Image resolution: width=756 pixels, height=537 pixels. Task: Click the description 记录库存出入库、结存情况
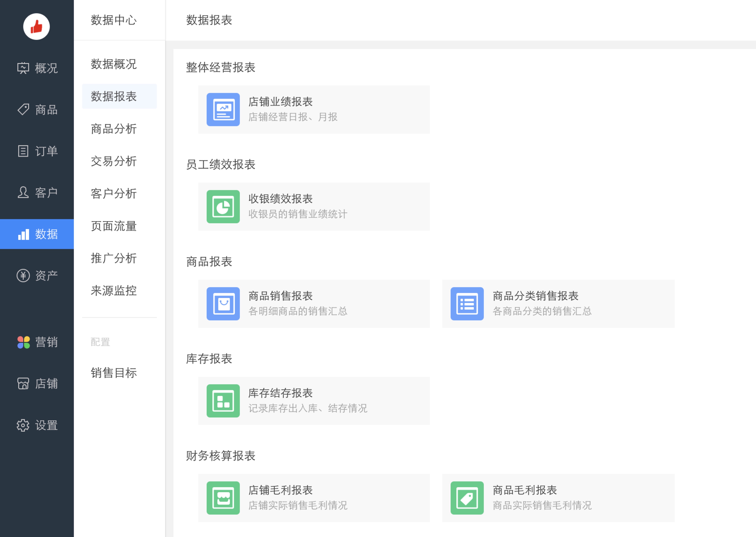point(308,408)
